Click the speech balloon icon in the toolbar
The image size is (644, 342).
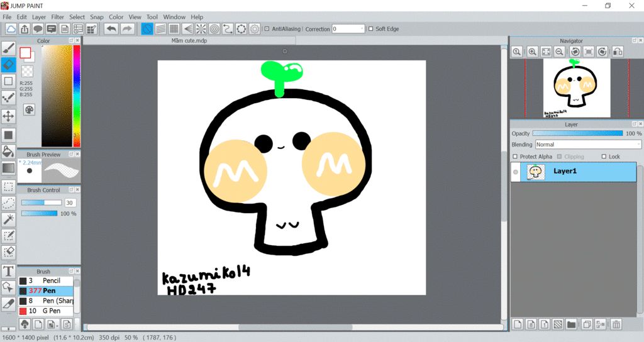point(38,29)
